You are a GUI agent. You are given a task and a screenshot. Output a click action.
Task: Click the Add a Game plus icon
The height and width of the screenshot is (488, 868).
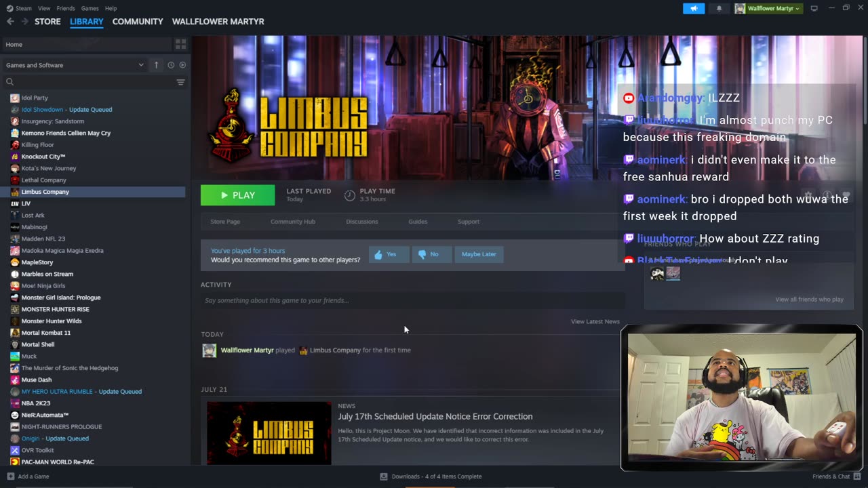[x=10, y=476]
